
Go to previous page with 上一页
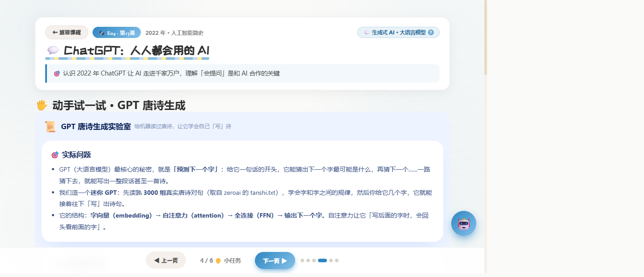point(166,260)
